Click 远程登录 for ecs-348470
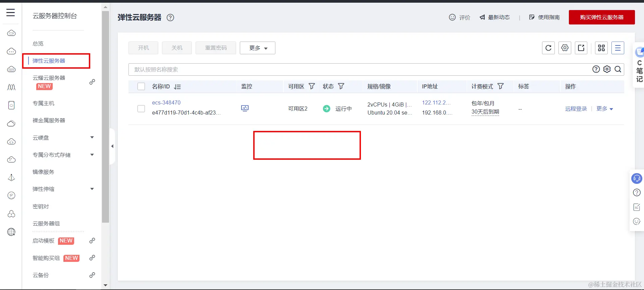 tap(576, 109)
